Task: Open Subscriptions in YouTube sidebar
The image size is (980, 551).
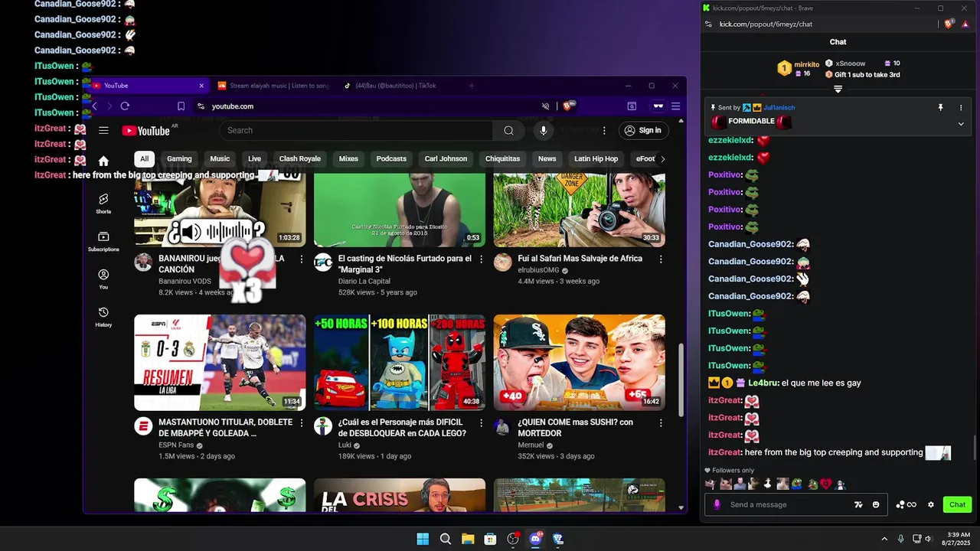Action: pos(103,241)
